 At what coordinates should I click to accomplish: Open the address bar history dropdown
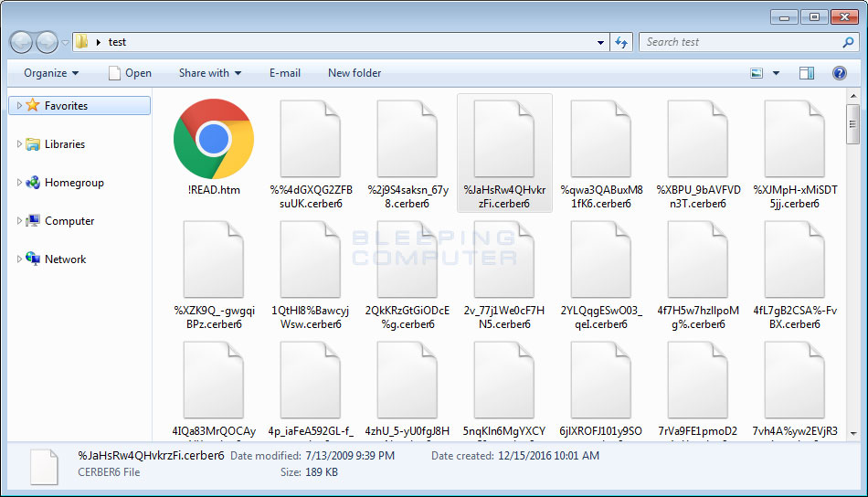point(600,43)
